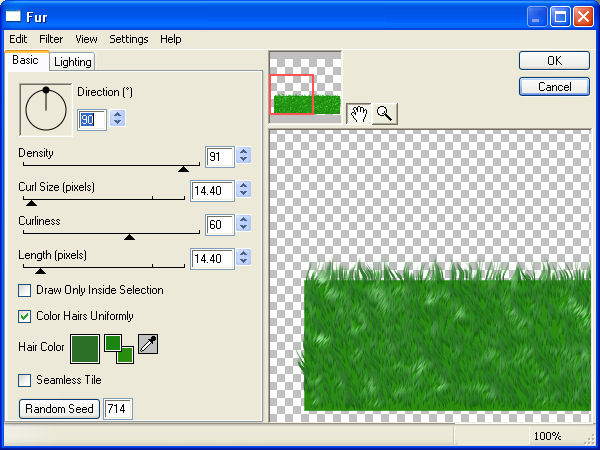This screenshot has height=450, width=600.
Task: Uncheck Color Hairs Uniformly
Action: pos(25,316)
